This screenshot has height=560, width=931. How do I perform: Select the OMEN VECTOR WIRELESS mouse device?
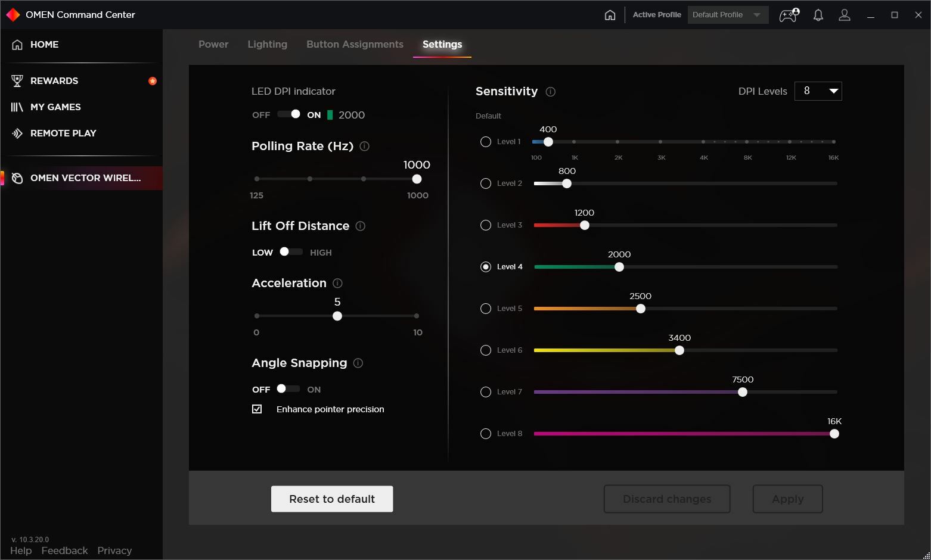tap(86, 178)
